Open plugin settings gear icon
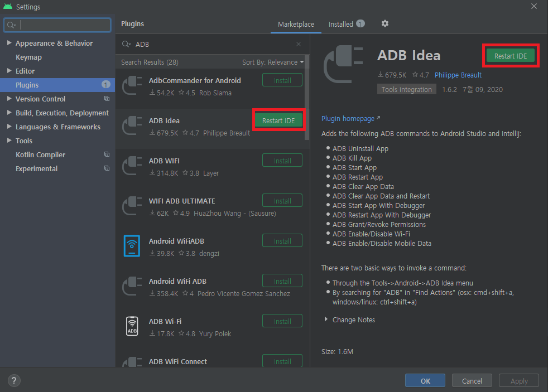The image size is (548, 392). [385, 23]
